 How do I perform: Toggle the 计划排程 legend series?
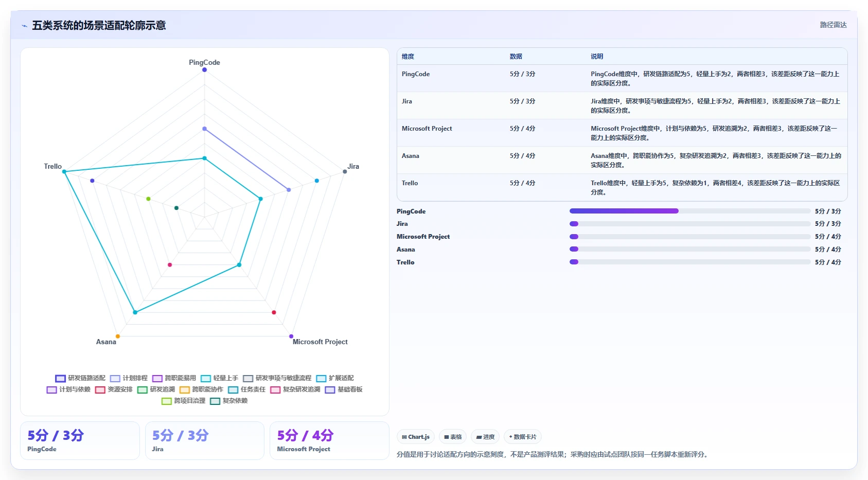pos(129,378)
